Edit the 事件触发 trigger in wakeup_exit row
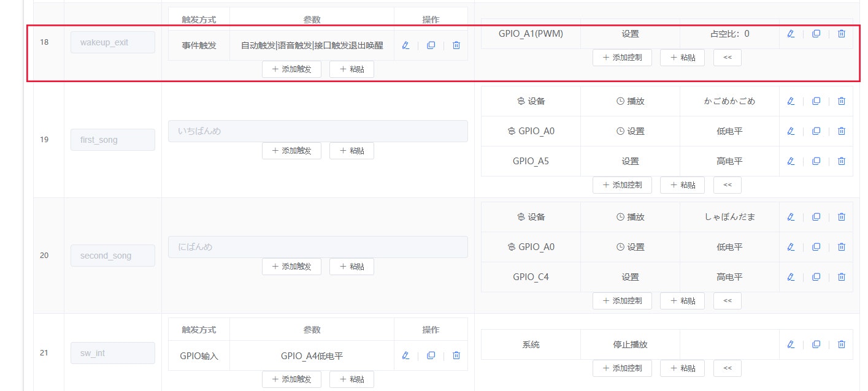868x391 pixels. click(405, 45)
